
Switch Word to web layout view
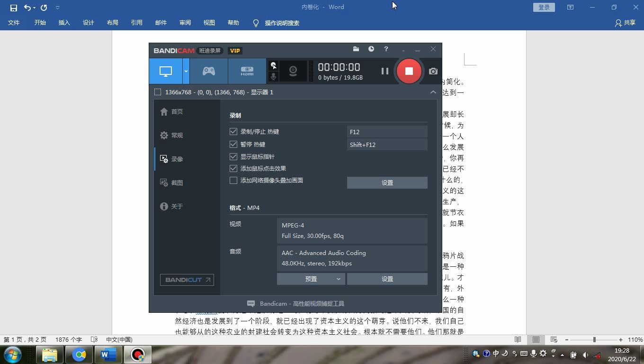pos(554,340)
